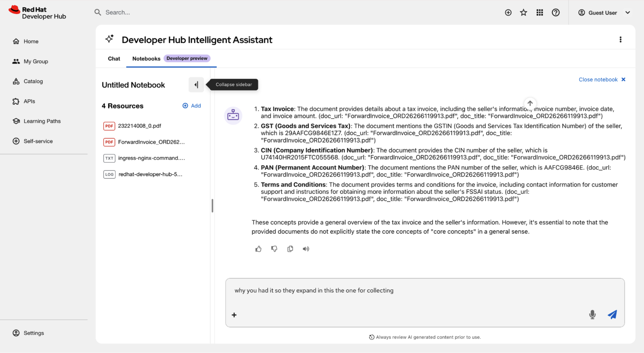The image size is (644, 353).
Task: Click the create plus icon in top bar
Action: click(x=508, y=13)
